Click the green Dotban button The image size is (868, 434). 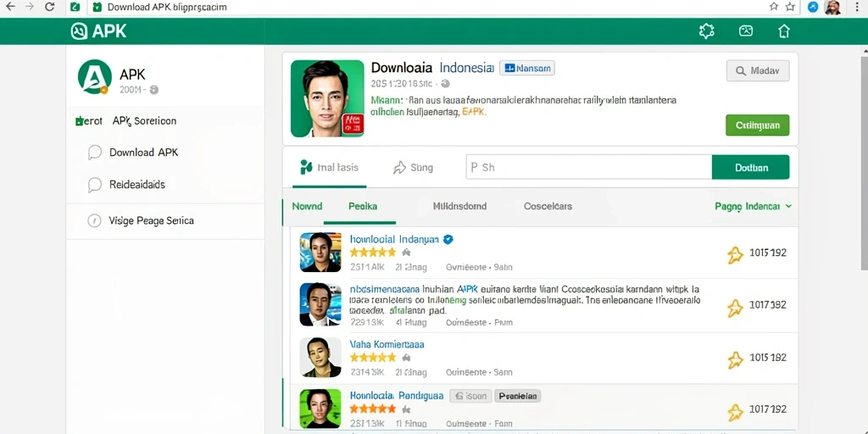pyautogui.click(x=751, y=167)
